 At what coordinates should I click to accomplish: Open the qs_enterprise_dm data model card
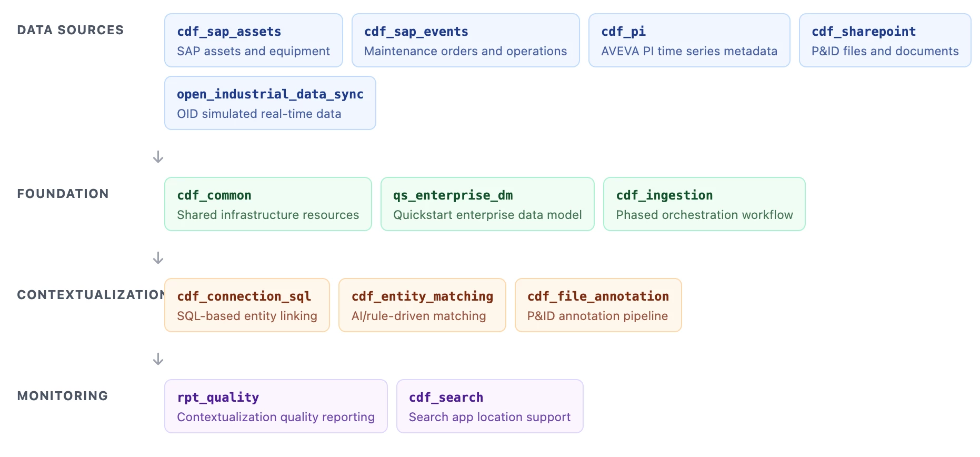[x=487, y=204]
